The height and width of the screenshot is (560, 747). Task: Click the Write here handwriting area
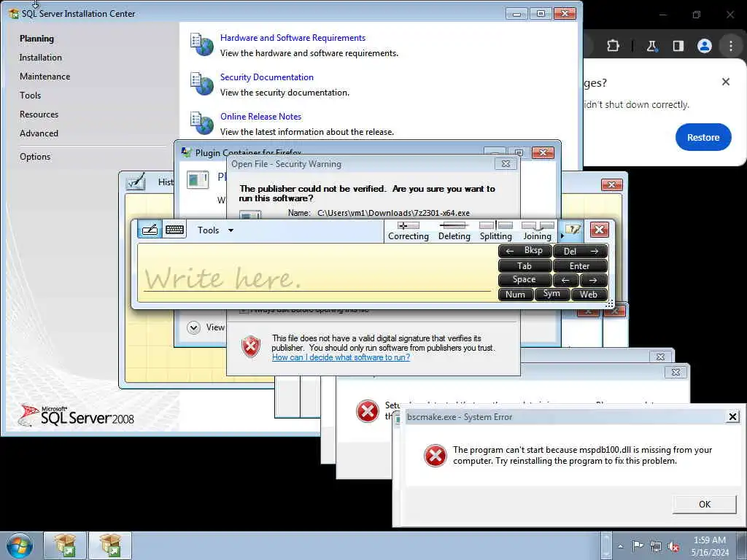pyautogui.click(x=317, y=273)
